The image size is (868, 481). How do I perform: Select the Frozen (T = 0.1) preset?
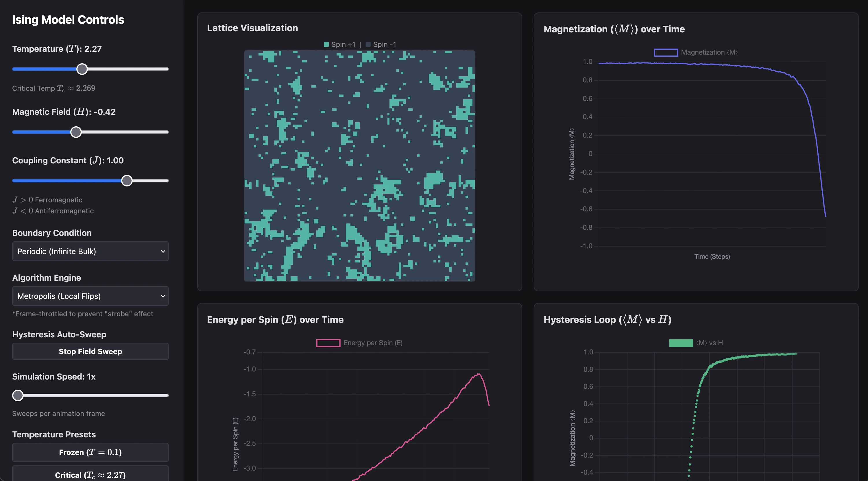(x=90, y=452)
